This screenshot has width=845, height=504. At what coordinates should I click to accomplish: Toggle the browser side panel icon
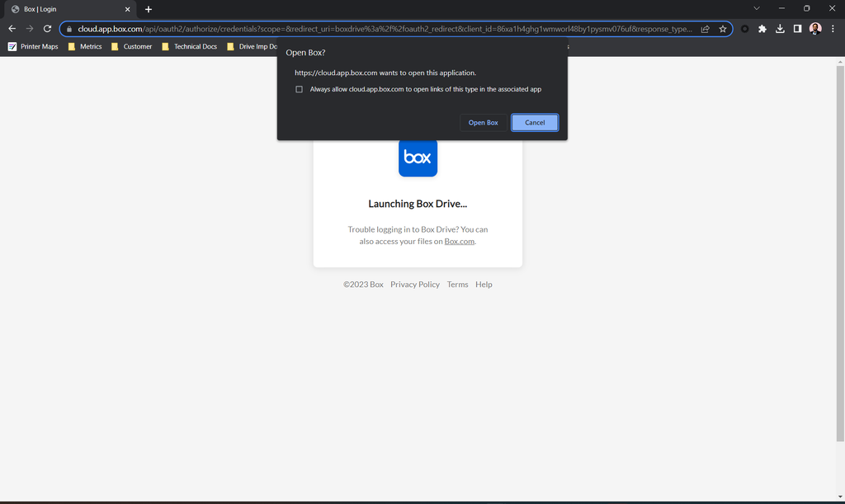pos(797,28)
